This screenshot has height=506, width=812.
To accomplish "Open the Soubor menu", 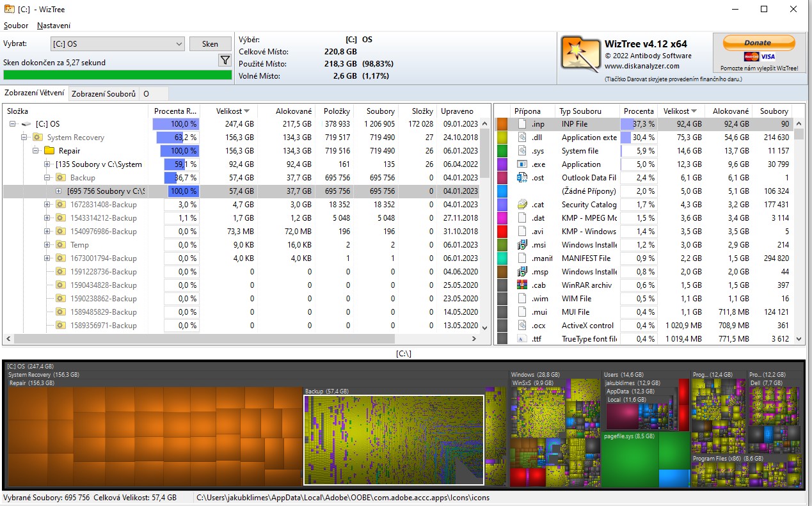I will [x=16, y=26].
